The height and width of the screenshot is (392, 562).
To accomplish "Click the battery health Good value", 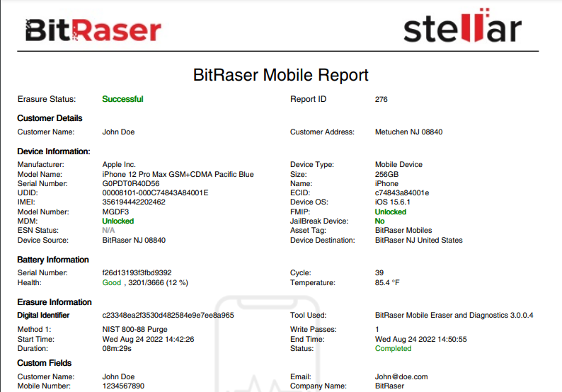I will click(x=111, y=283).
